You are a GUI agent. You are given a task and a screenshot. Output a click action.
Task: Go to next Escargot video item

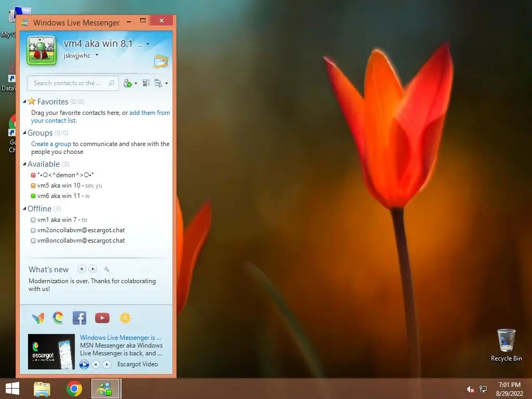107,364
